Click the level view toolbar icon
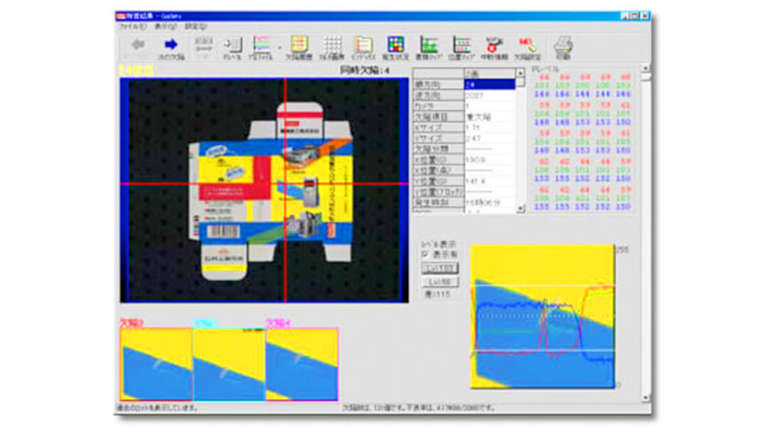 (232, 48)
